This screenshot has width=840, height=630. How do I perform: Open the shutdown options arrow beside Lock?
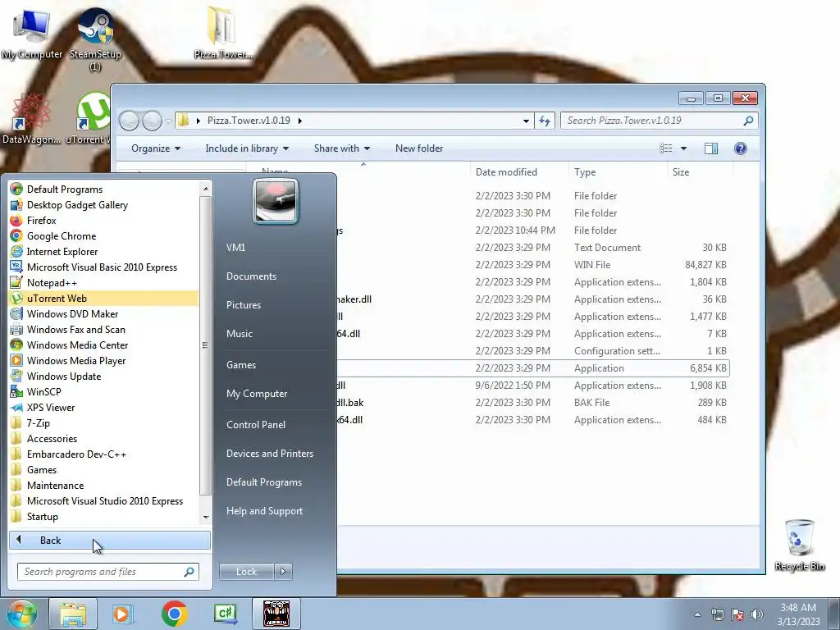tap(283, 572)
